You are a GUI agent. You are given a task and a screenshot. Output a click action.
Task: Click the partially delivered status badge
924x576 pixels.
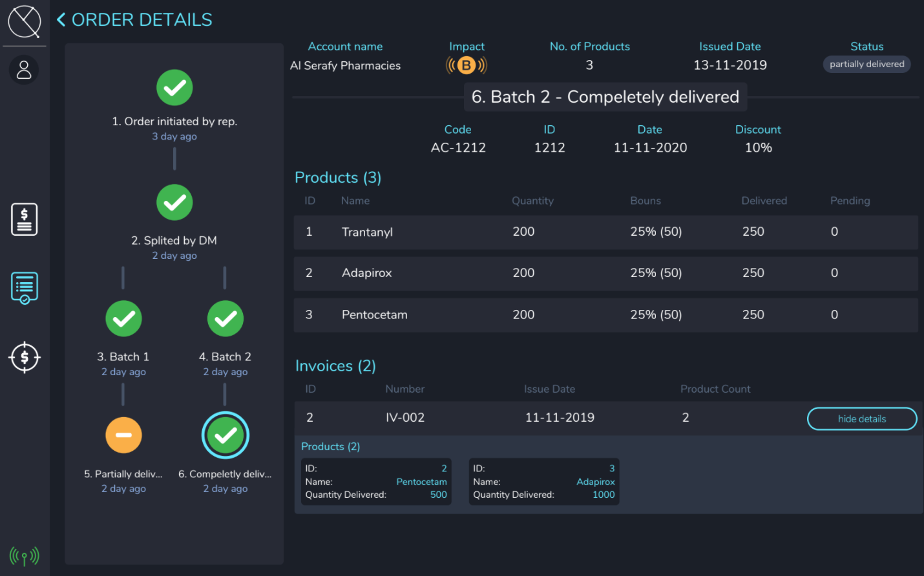tap(866, 64)
